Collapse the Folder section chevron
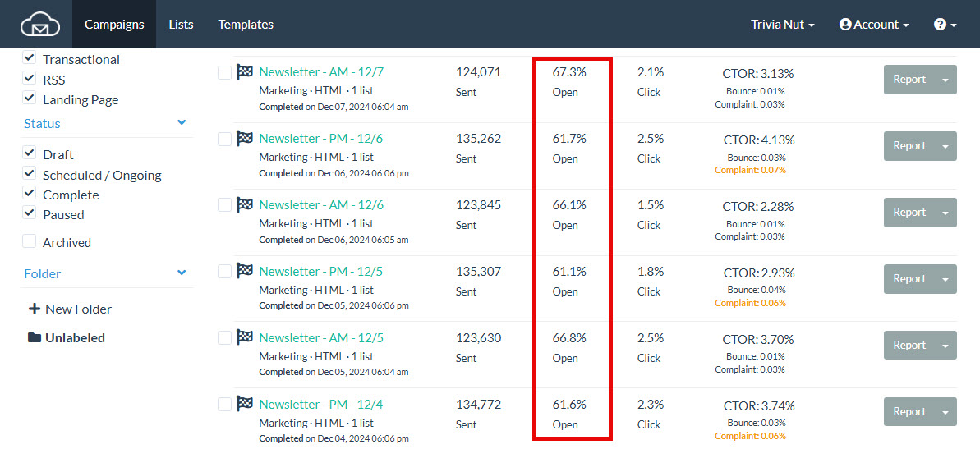This screenshot has width=980, height=449. (182, 273)
